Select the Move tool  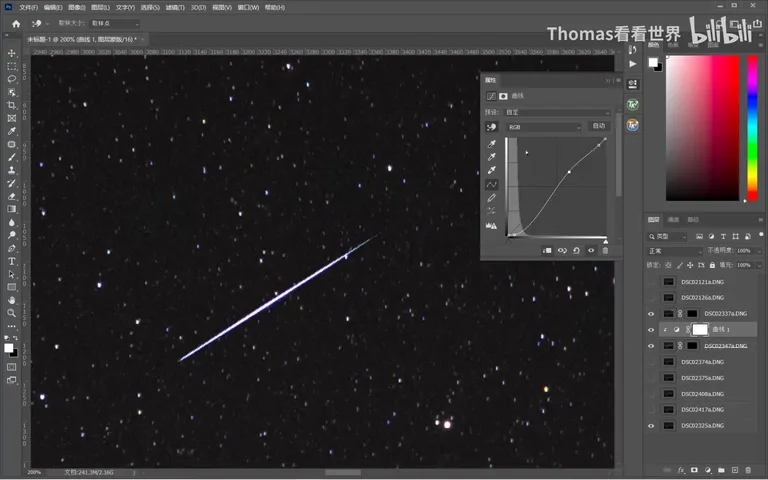click(12, 53)
